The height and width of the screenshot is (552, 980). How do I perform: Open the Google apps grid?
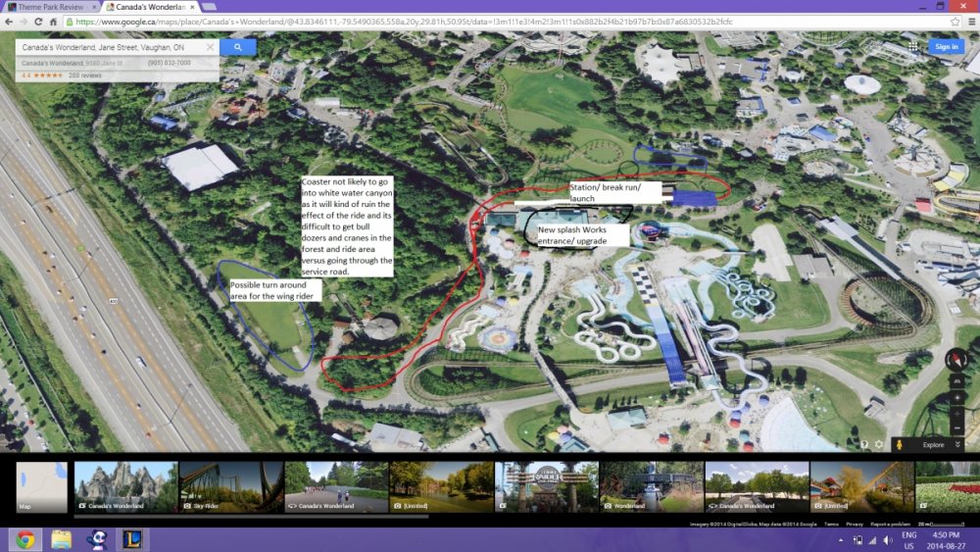coord(912,46)
